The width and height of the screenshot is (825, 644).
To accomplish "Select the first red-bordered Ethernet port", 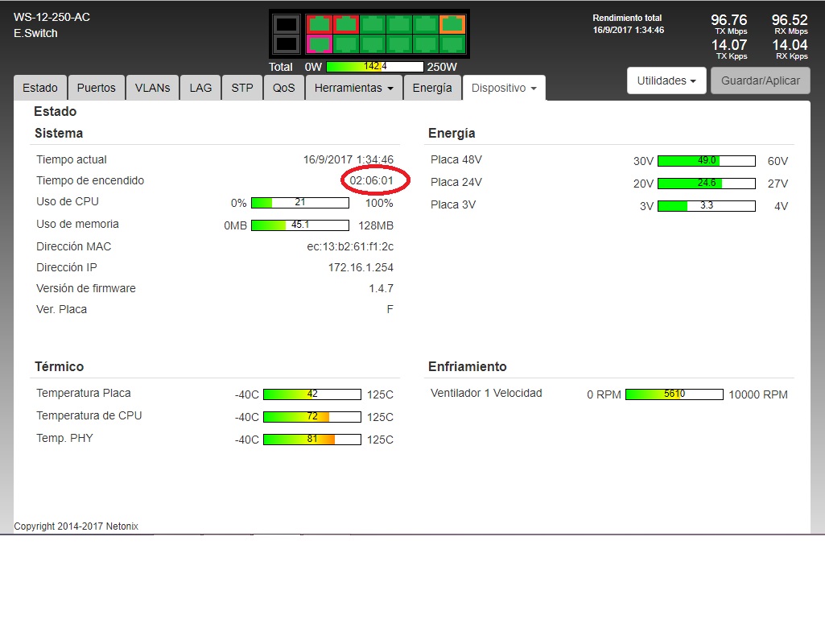I will (x=320, y=24).
